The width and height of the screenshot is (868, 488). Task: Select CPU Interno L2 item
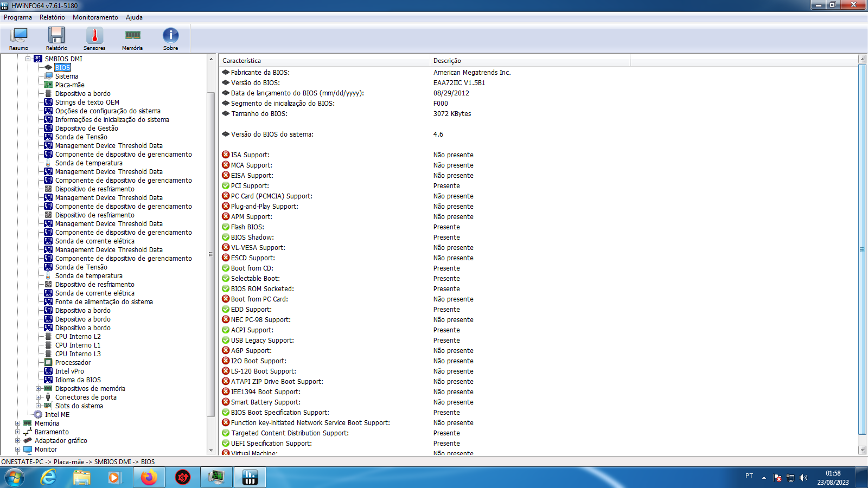[78, 337]
